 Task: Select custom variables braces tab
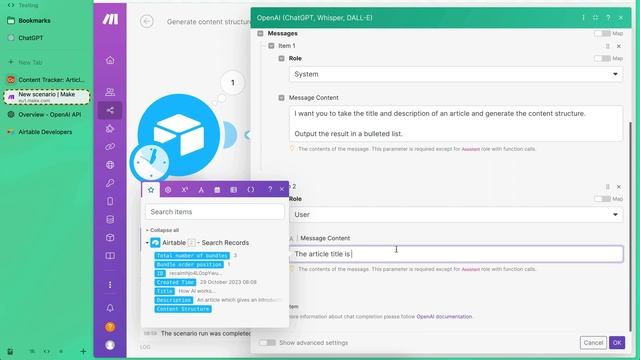coord(251,190)
